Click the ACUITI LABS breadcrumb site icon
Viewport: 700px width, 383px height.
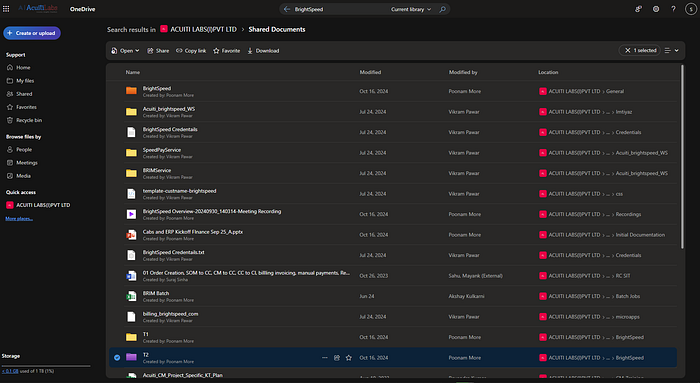click(x=164, y=29)
